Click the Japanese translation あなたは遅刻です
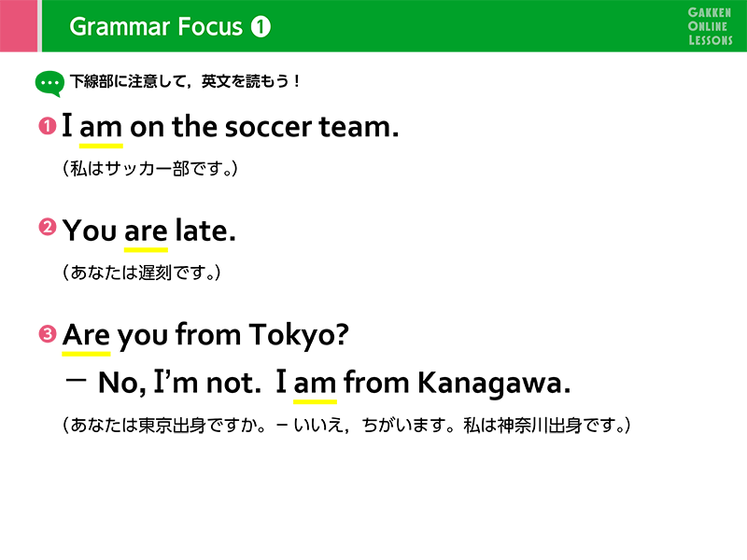This screenshot has width=747, height=560. 140,273
